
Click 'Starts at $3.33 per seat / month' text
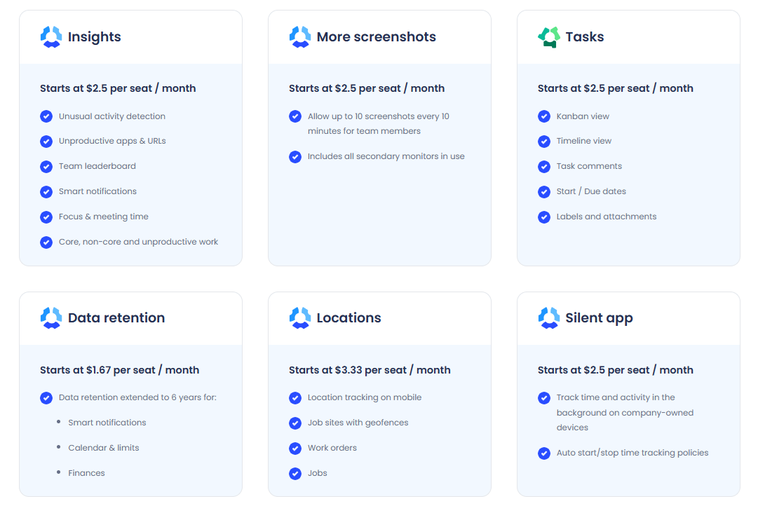[369, 370]
